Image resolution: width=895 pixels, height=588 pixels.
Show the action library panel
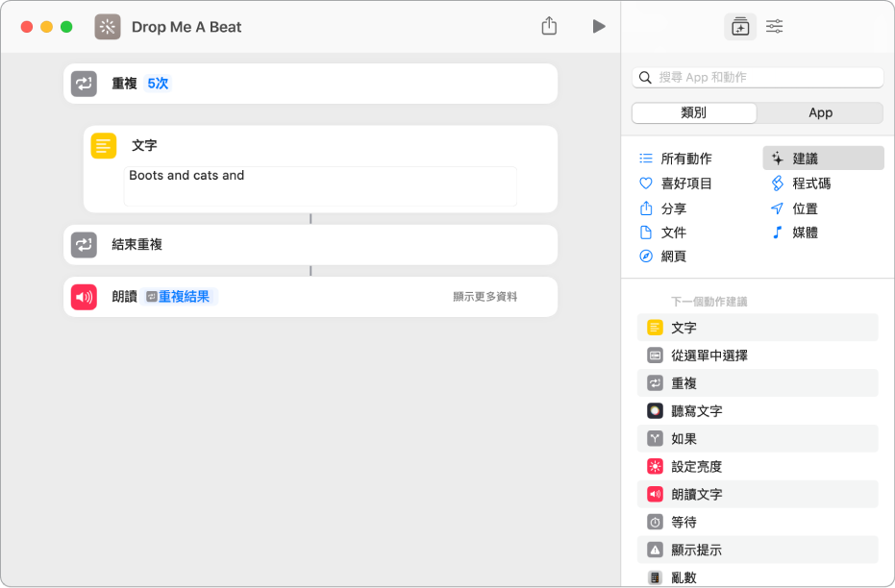(x=740, y=26)
